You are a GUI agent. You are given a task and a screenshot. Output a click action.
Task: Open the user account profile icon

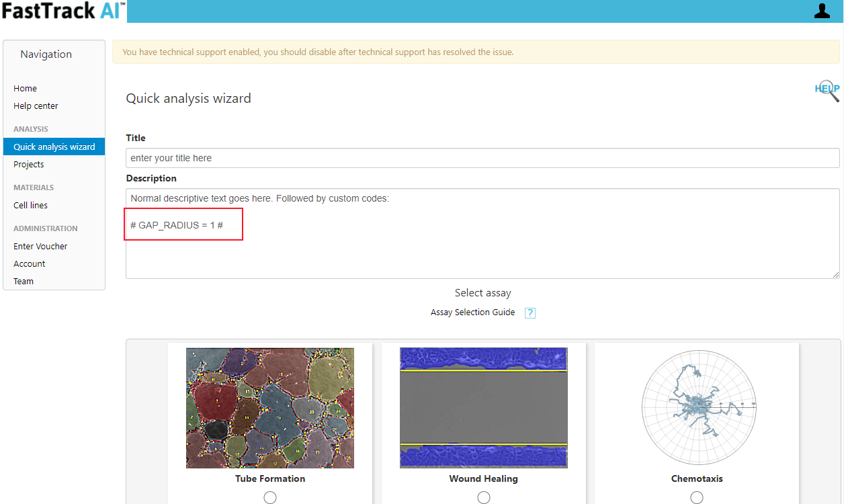tap(822, 11)
